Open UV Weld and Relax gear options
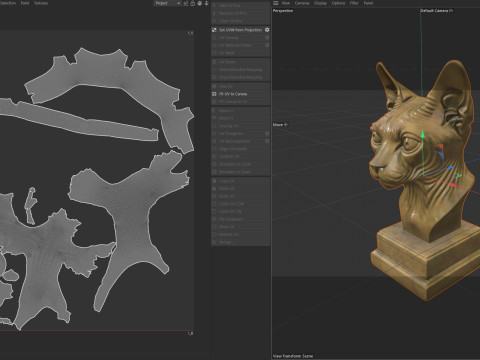Screen dimensions: 480x360 267,45
